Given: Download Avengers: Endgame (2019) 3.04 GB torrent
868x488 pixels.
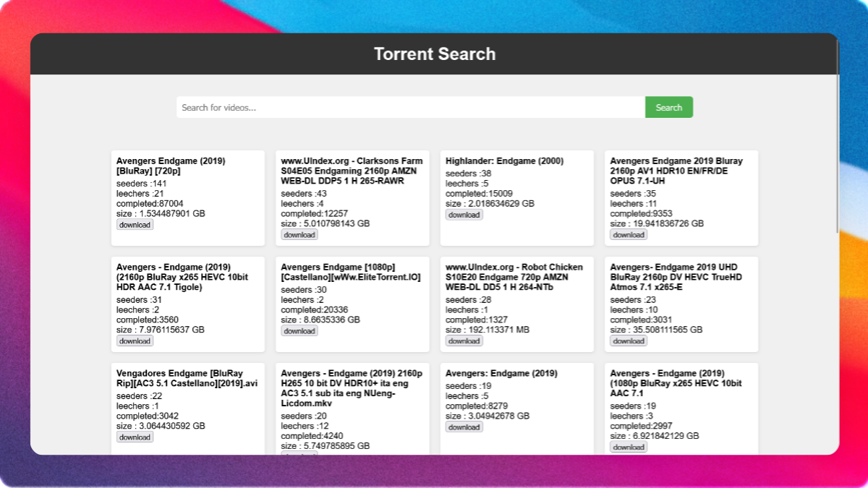Looking at the screenshot, I should [x=464, y=427].
